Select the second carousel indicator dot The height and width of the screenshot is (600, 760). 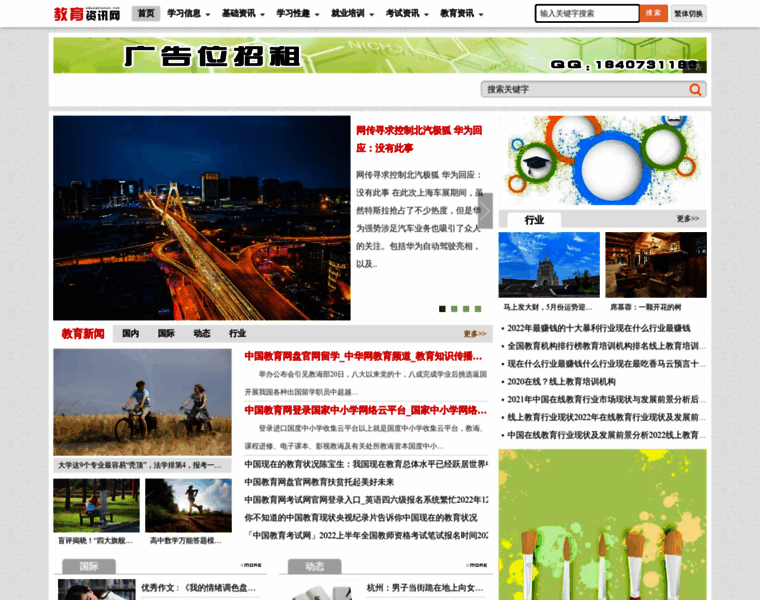point(454,309)
